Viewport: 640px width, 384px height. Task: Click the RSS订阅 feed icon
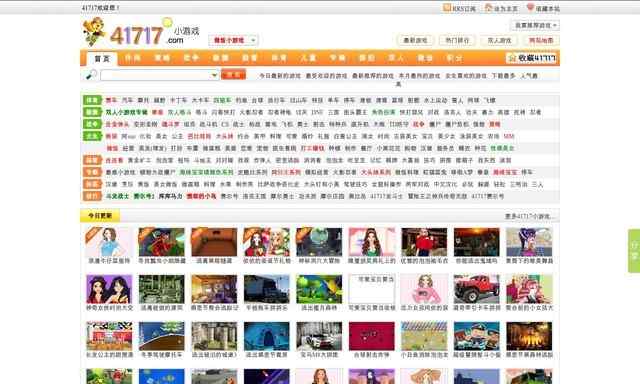447,8
